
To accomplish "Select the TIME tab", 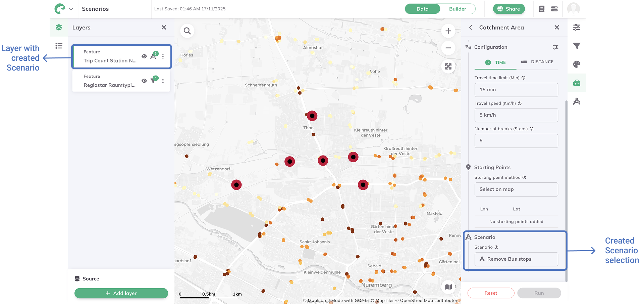I will (495, 62).
